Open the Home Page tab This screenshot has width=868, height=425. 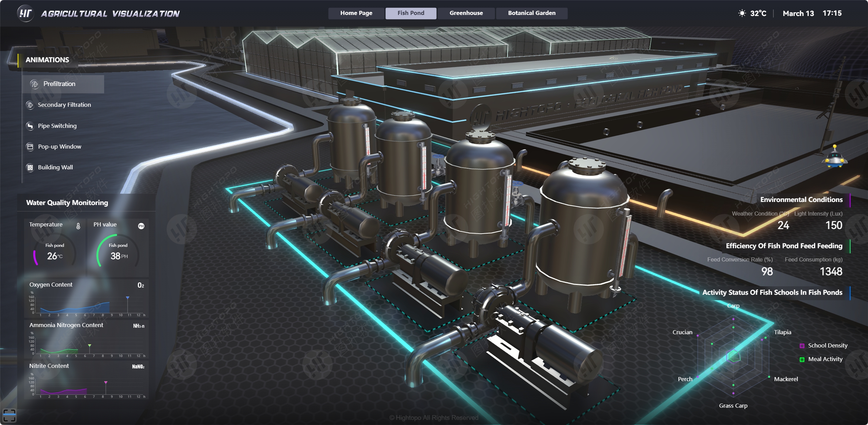coord(356,13)
